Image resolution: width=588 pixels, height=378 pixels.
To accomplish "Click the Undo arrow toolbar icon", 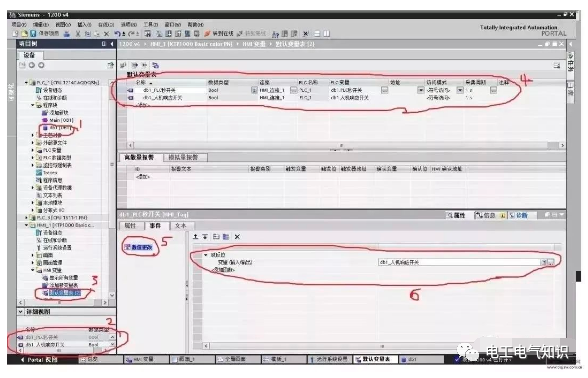I will tap(118, 34).
